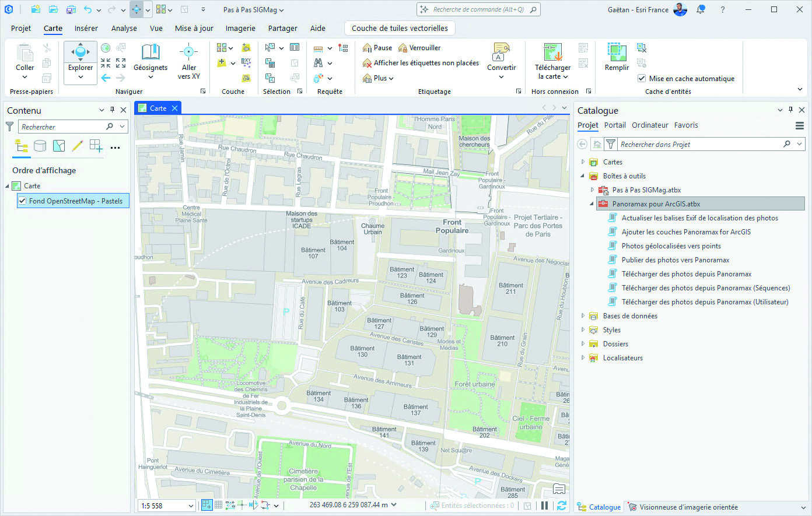Viewport: 812px width, 516px height.
Task: Open the notifications bell
Action: click(701, 9)
